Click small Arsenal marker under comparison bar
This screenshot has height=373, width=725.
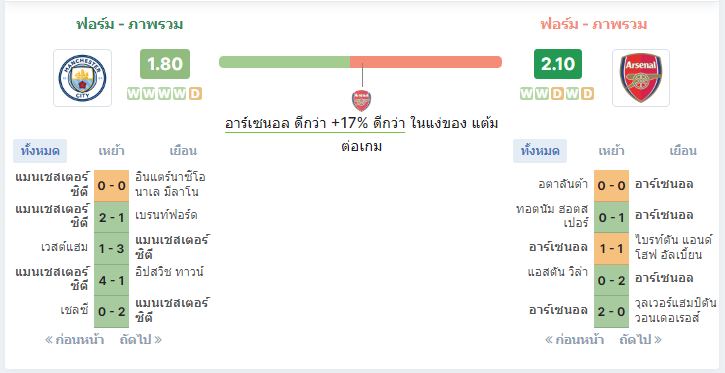pos(361,101)
